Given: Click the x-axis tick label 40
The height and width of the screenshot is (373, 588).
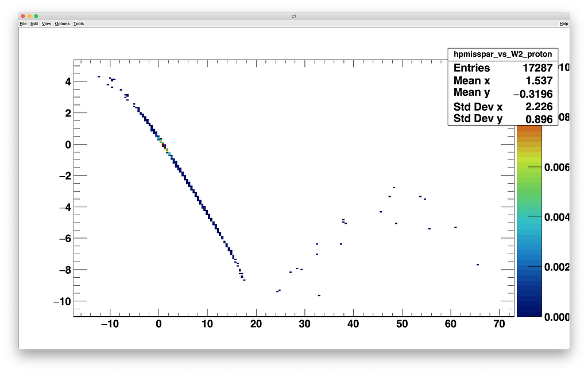Looking at the screenshot, I should [x=353, y=324].
